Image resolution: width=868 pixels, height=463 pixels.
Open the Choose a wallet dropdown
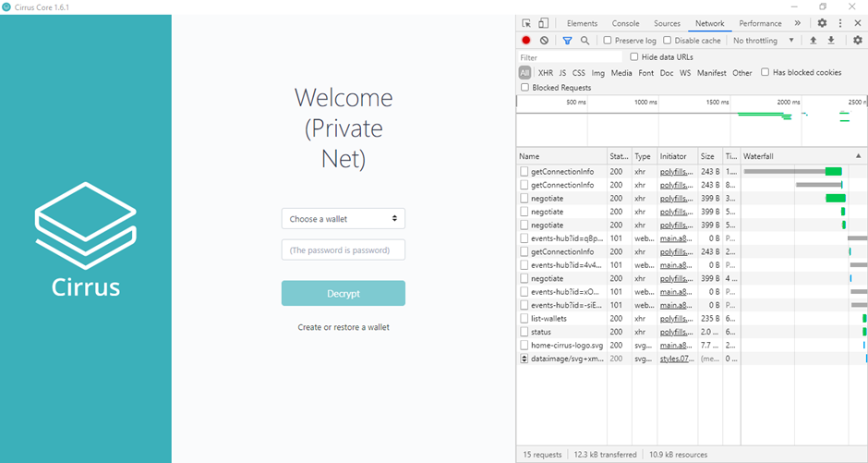pos(344,219)
